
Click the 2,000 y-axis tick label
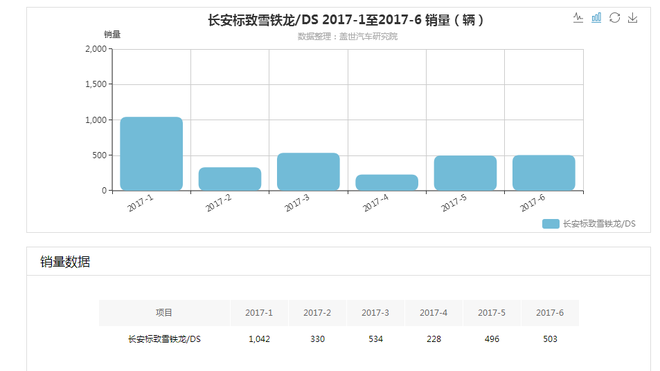[96, 49]
